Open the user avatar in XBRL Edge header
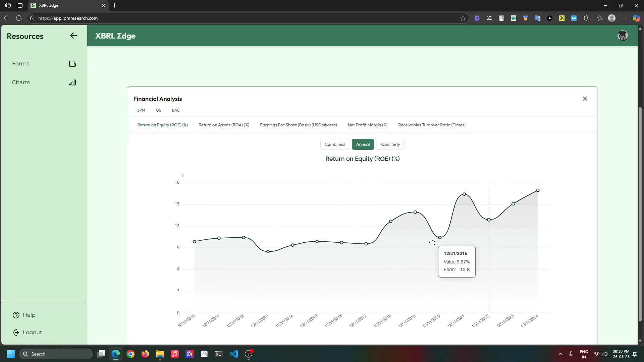644x362 pixels. click(x=623, y=36)
